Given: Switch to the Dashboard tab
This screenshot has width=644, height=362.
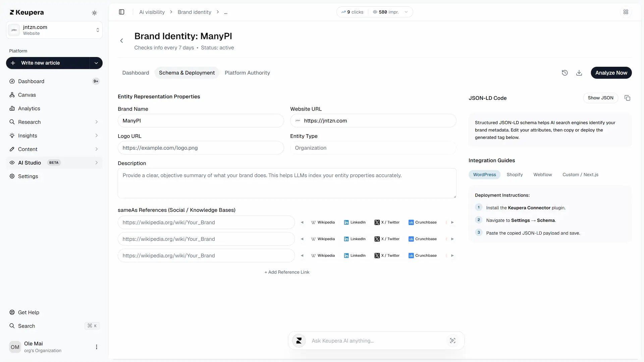Looking at the screenshot, I should point(136,73).
